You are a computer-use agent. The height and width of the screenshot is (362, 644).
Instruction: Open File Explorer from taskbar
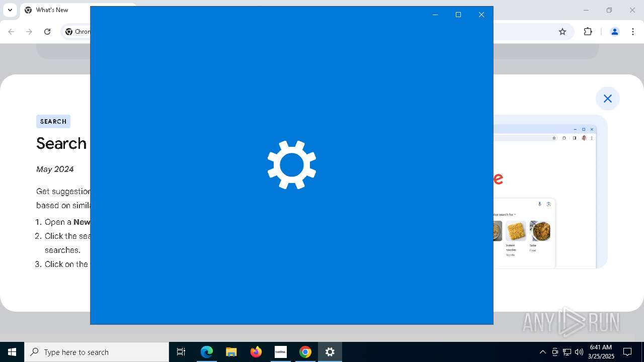tap(231, 352)
